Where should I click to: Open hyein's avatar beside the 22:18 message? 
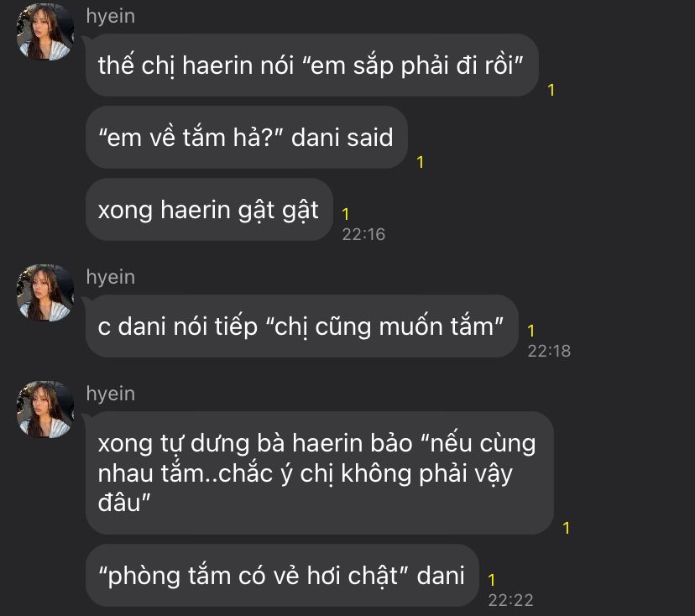click(x=44, y=293)
